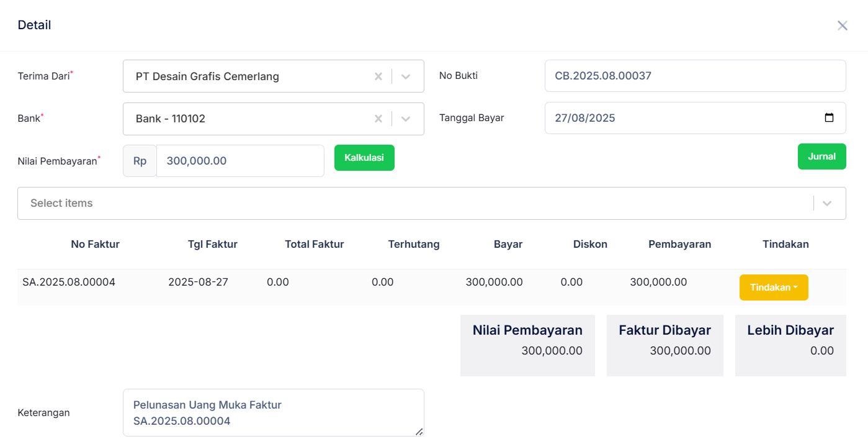The image size is (868, 439).
Task: Click the divider separator in the Bank selector
Action: click(392, 118)
